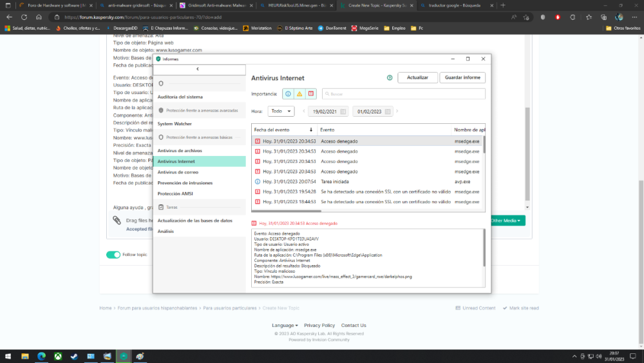Screen dimensions: 644x363
Task: Toggle the critical importance filter
Action: point(311,93)
